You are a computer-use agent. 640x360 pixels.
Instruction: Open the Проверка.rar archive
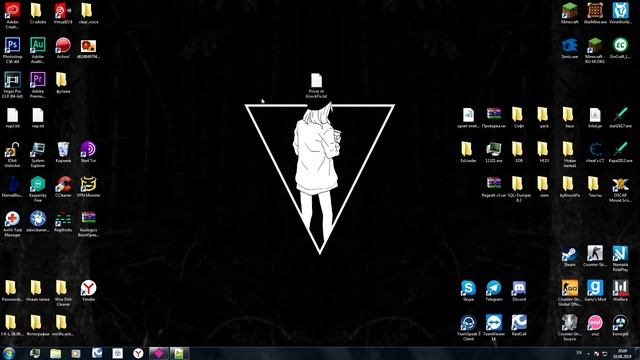[x=493, y=117]
